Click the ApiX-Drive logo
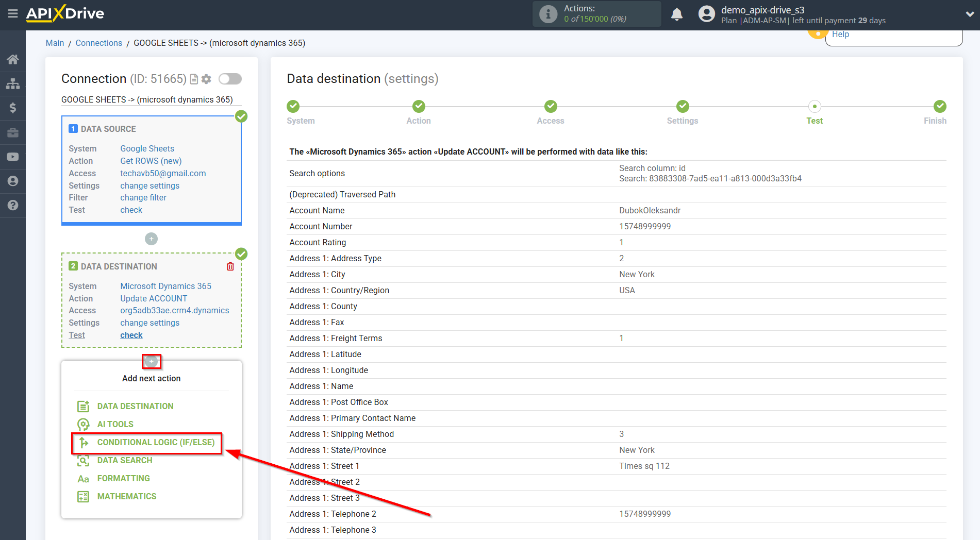980x540 pixels. 65,13
